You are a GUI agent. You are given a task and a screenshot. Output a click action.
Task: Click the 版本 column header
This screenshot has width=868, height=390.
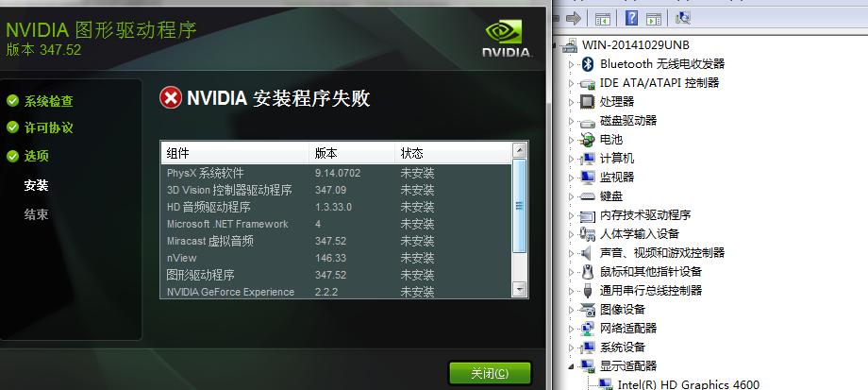click(352, 154)
